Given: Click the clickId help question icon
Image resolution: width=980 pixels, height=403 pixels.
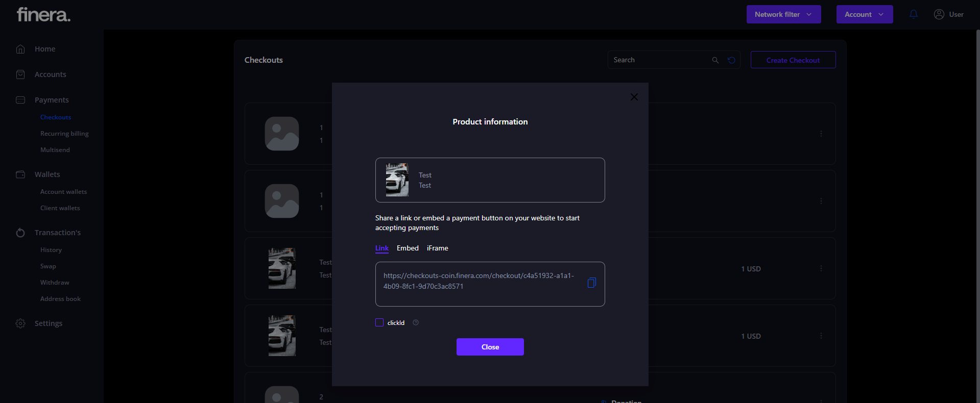Looking at the screenshot, I should pyautogui.click(x=416, y=322).
